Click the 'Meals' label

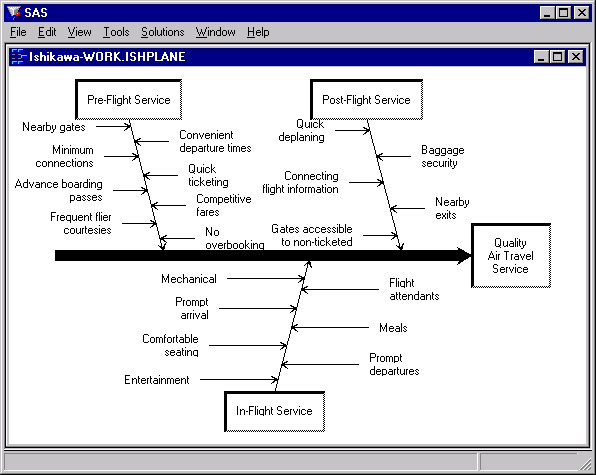[393, 328]
